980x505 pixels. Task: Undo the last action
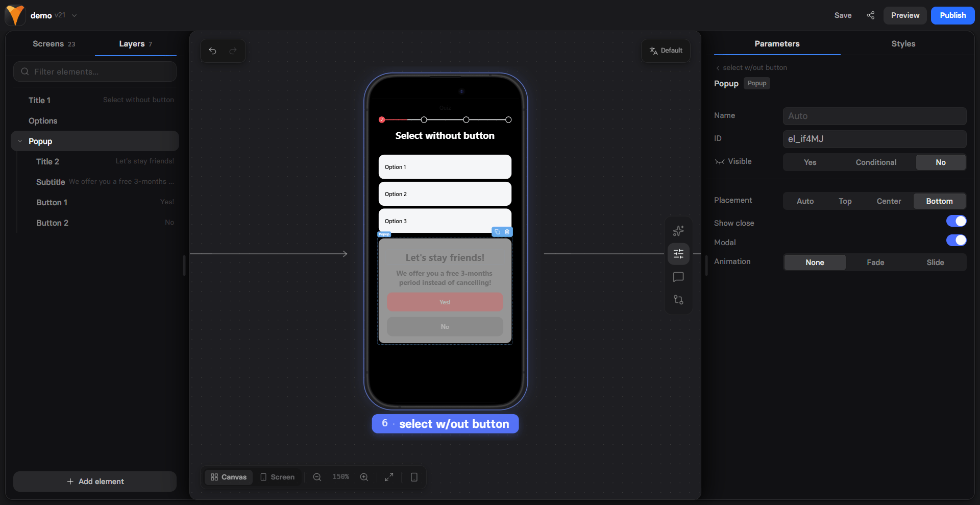(x=213, y=51)
